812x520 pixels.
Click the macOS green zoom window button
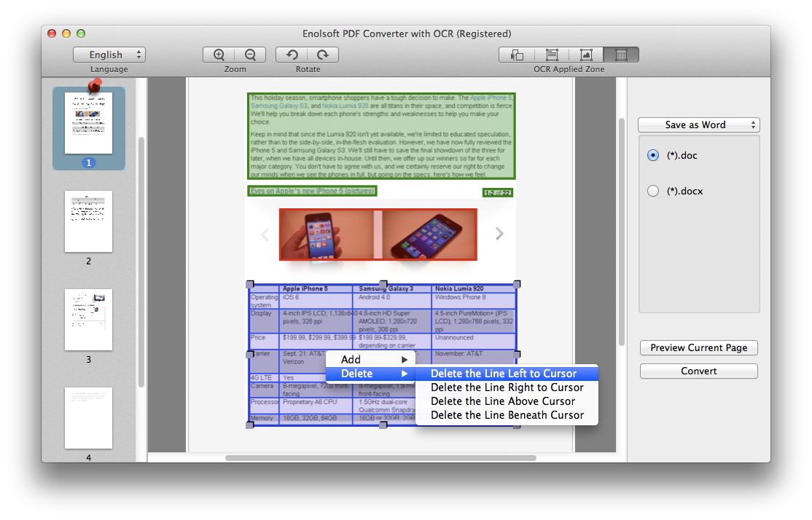[x=81, y=34]
